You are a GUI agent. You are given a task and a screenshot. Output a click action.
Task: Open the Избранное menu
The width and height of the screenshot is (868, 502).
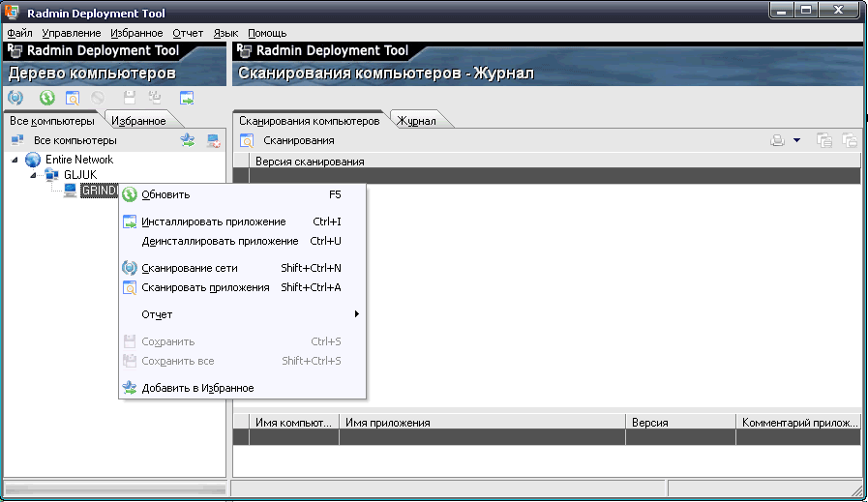136,33
